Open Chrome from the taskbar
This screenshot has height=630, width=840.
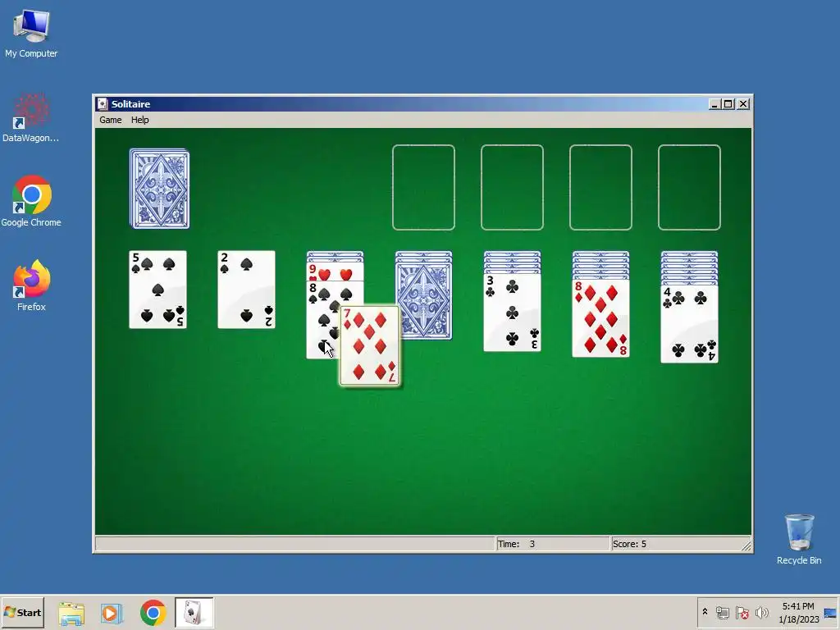tap(153, 613)
